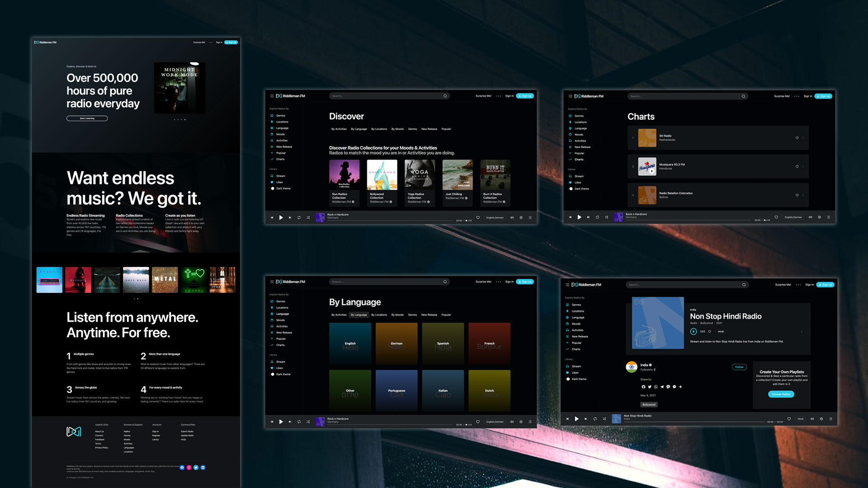Viewport: 868px width, 488px height.
Task: Select By Language tab in By Language window
Action: [x=359, y=315]
